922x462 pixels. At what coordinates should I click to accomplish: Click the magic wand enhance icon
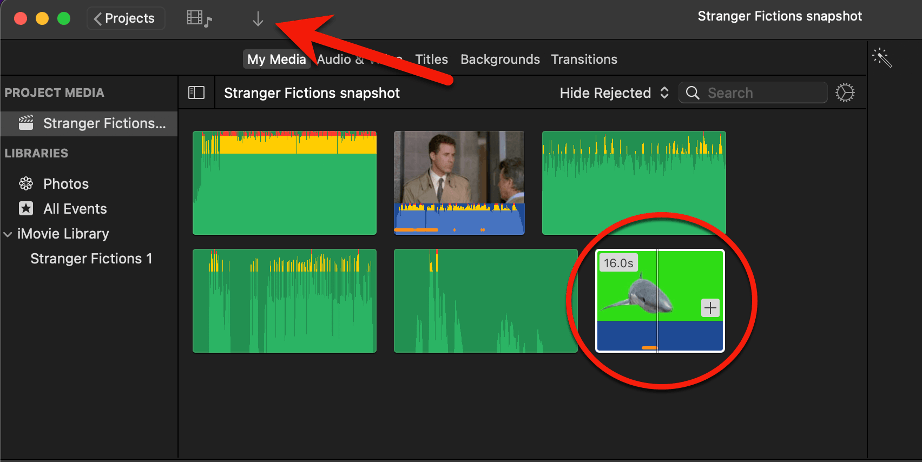pos(882,58)
